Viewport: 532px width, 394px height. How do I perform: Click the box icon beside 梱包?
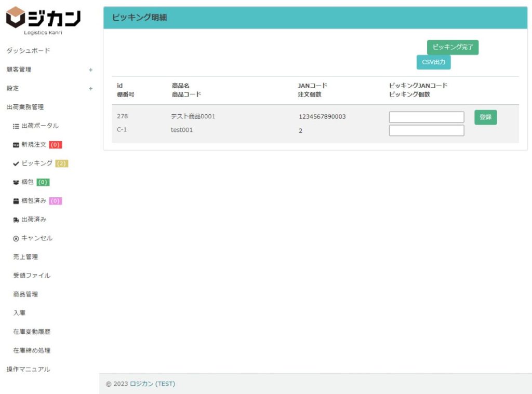pos(16,182)
